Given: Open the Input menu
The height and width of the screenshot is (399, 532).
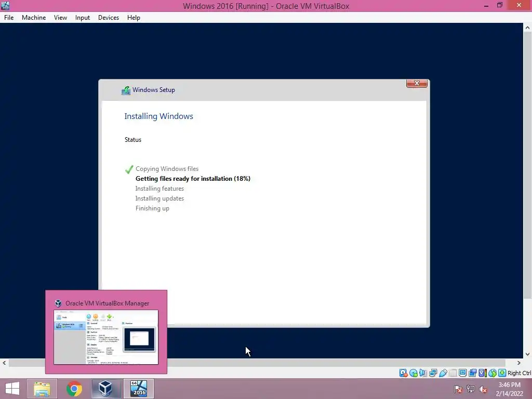Looking at the screenshot, I should pos(83,18).
